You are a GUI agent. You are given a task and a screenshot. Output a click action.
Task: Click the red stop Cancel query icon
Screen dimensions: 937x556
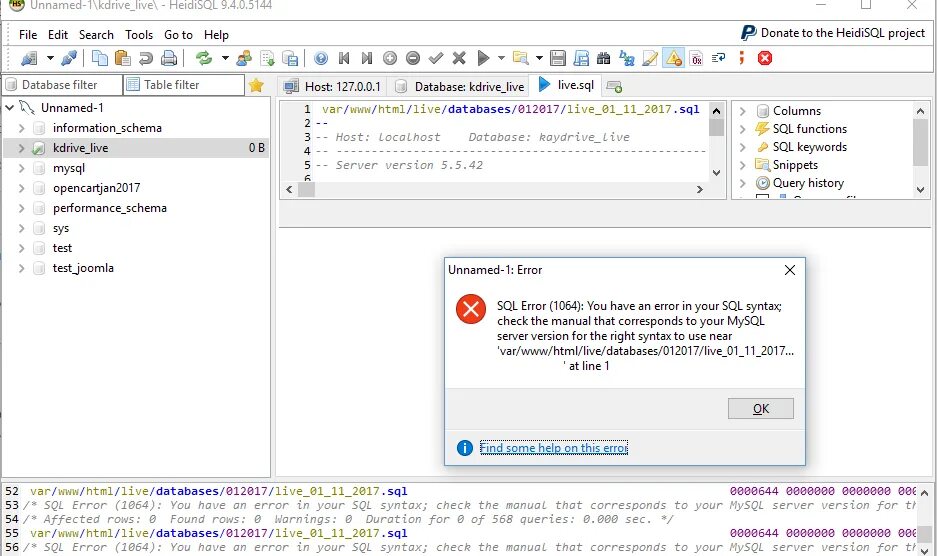coord(765,58)
